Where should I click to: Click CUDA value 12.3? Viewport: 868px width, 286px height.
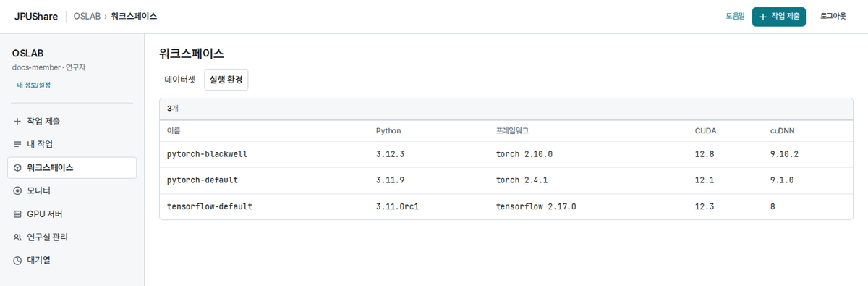coord(705,206)
